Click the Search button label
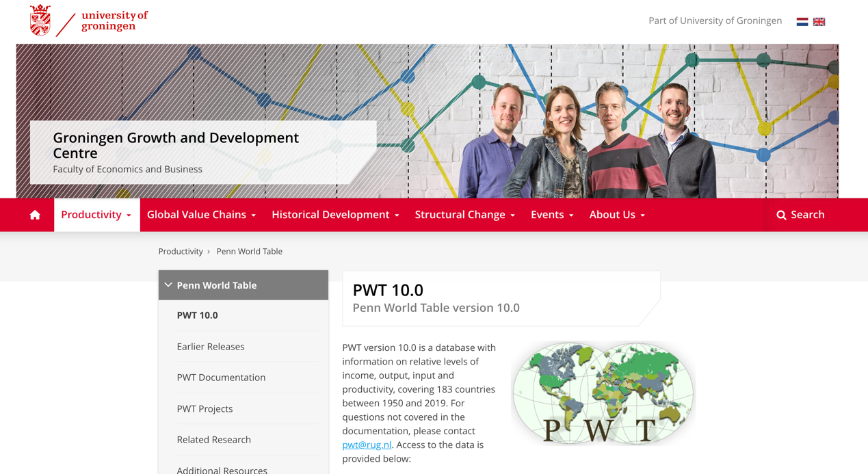 (808, 215)
